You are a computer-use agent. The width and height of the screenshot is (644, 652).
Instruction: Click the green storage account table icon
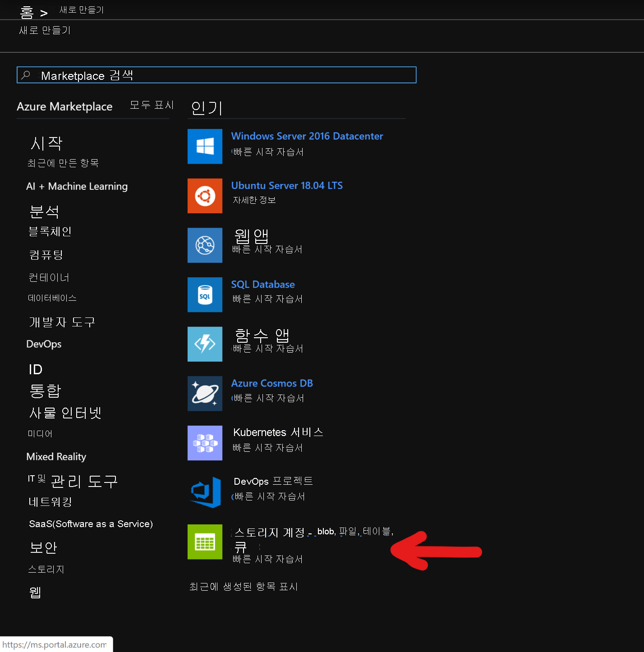(205, 542)
